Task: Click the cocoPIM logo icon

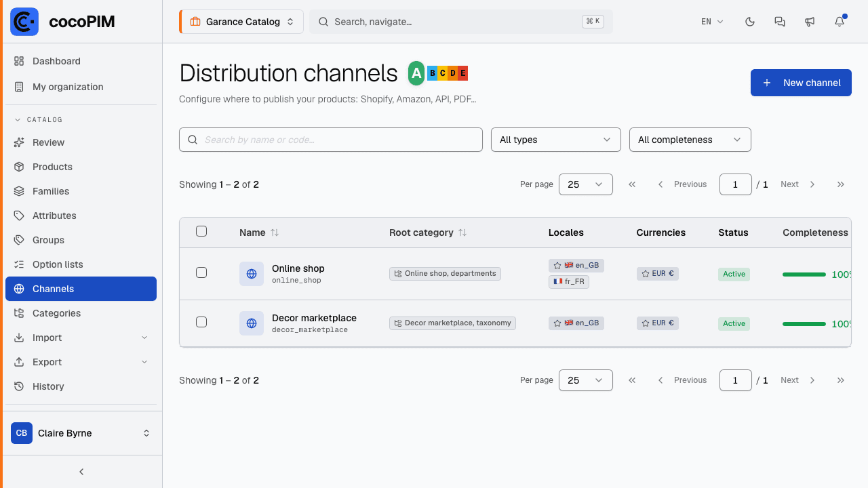Action: click(24, 22)
